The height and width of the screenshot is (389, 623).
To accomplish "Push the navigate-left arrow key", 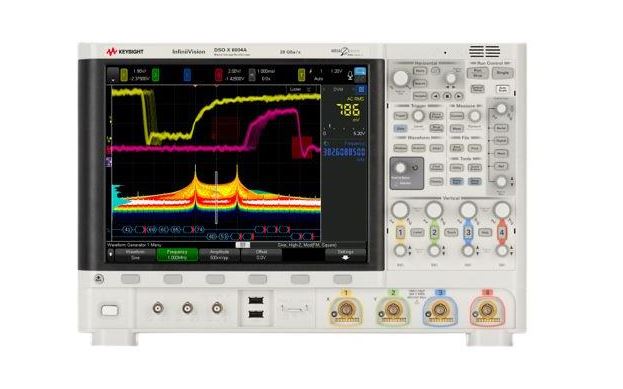I will [436, 96].
